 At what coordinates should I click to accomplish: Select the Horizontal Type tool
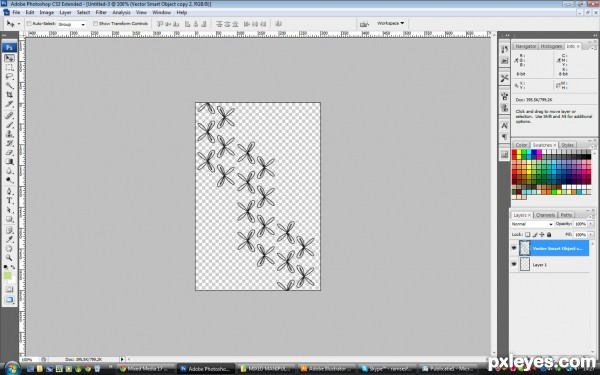(9, 201)
